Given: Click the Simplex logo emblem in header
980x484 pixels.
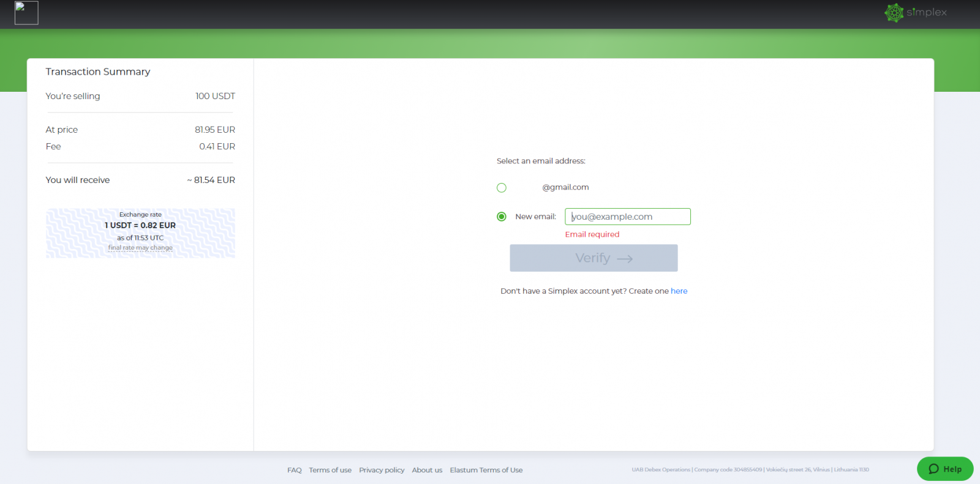Looking at the screenshot, I should tap(894, 13).
